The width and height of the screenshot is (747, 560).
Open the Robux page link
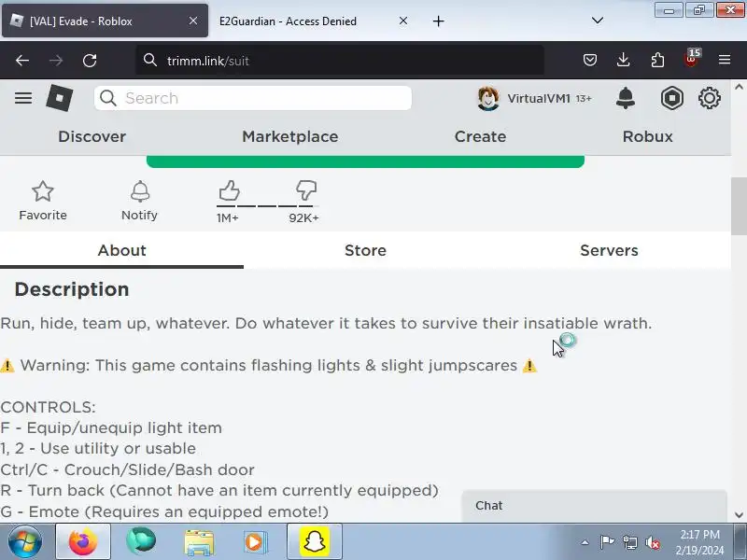pos(647,136)
